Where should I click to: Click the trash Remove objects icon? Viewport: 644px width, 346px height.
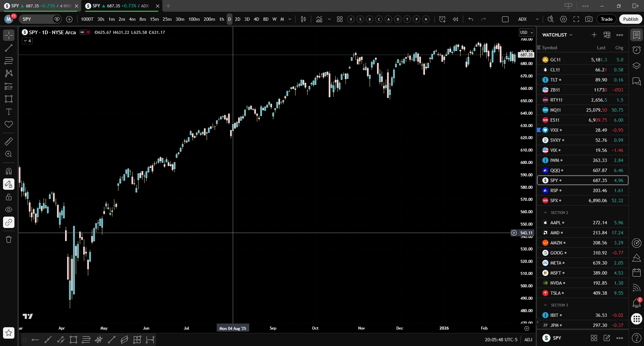pyautogui.click(x=9, y=239)
